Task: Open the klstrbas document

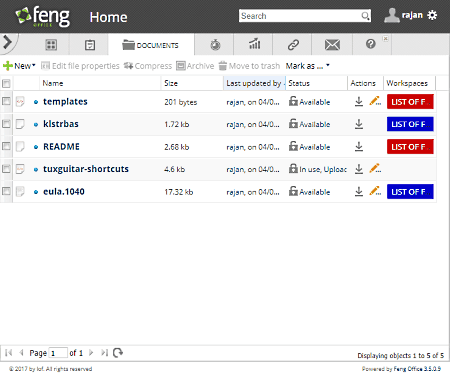Action: pos(61,124)
